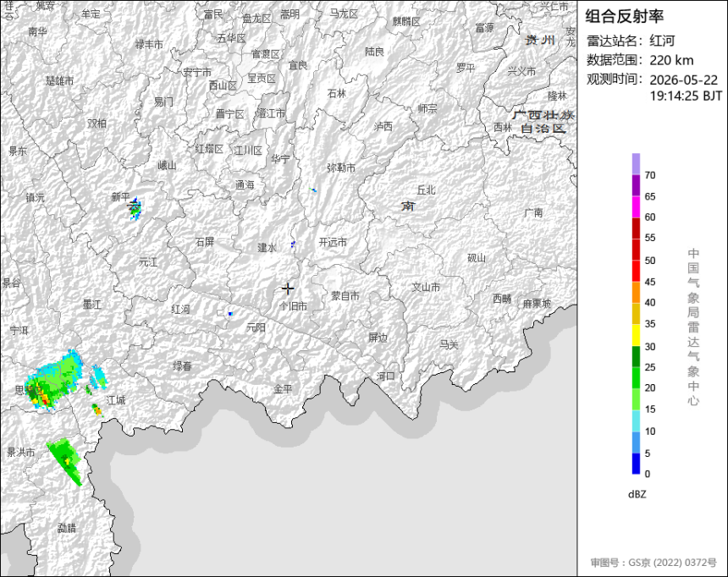Click the 石屏 map label

point(204,242)
